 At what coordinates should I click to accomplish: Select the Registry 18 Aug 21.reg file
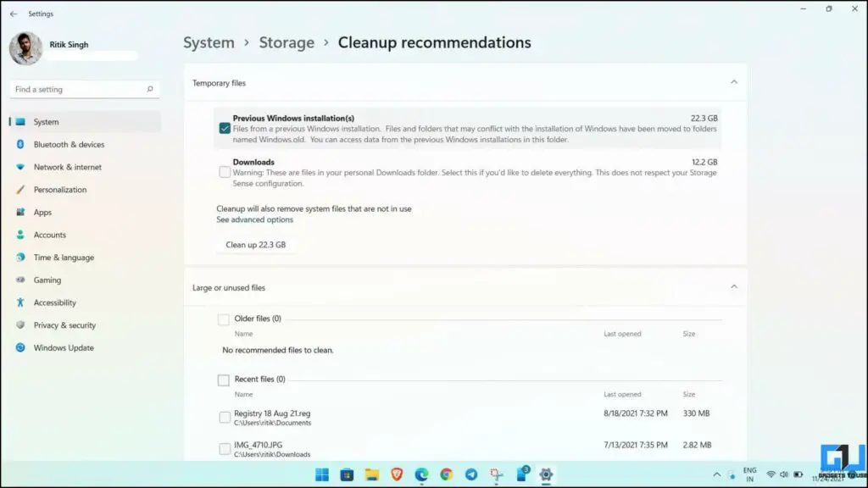coord(225,415)
